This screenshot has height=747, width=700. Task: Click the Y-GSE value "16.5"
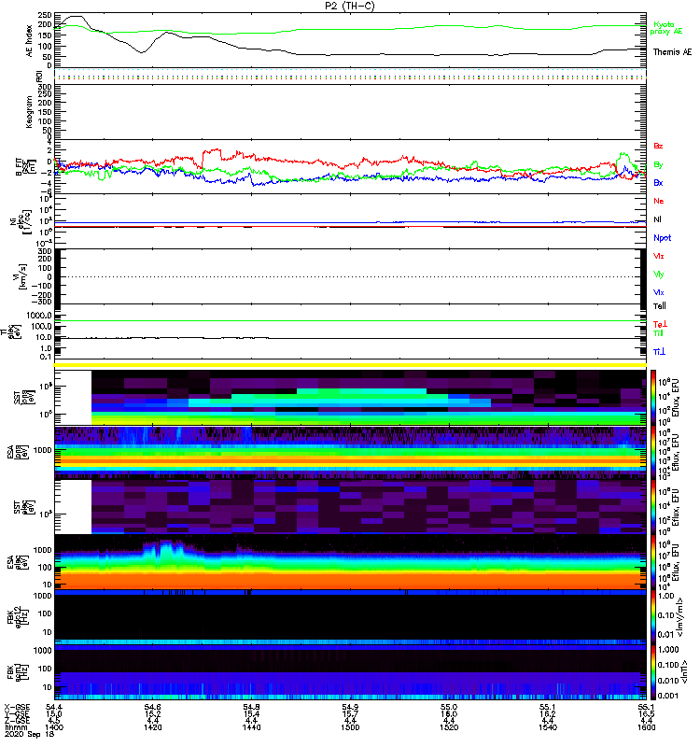(647, 713)
